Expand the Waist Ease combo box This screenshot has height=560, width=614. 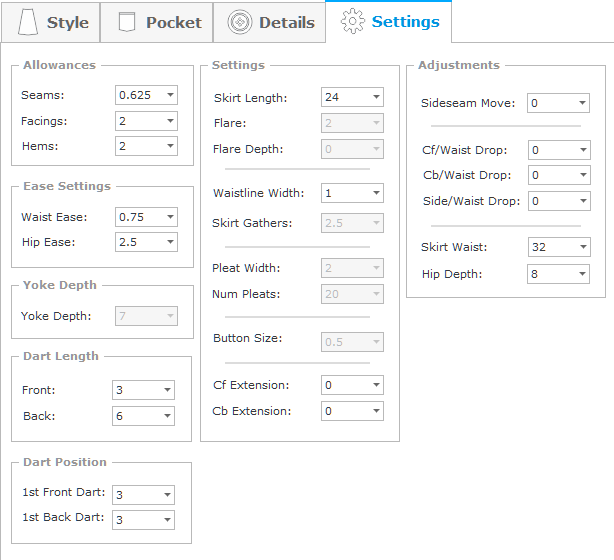[146, 217]
